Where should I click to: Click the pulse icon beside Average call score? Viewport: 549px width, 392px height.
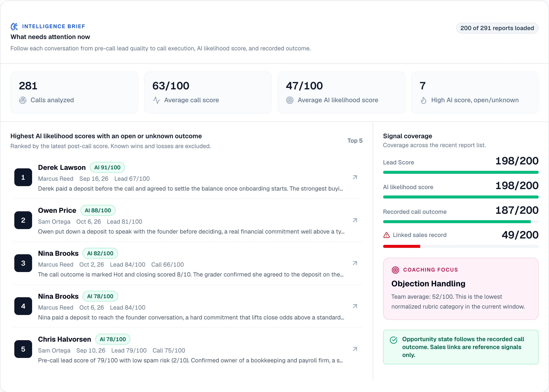[157, 100]
